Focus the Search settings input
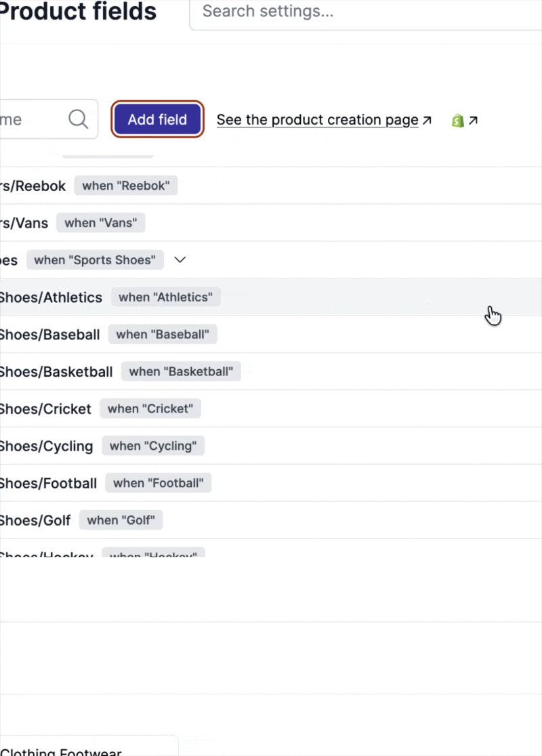Image resolution: width=542 pixels, height=756 pixels. coord(366,13)
